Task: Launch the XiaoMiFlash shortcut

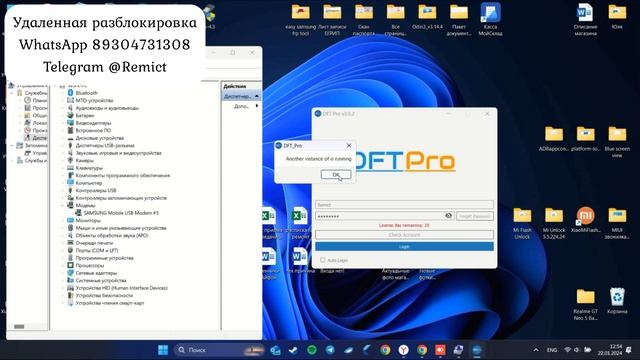Action: click(x=585, y=220)
